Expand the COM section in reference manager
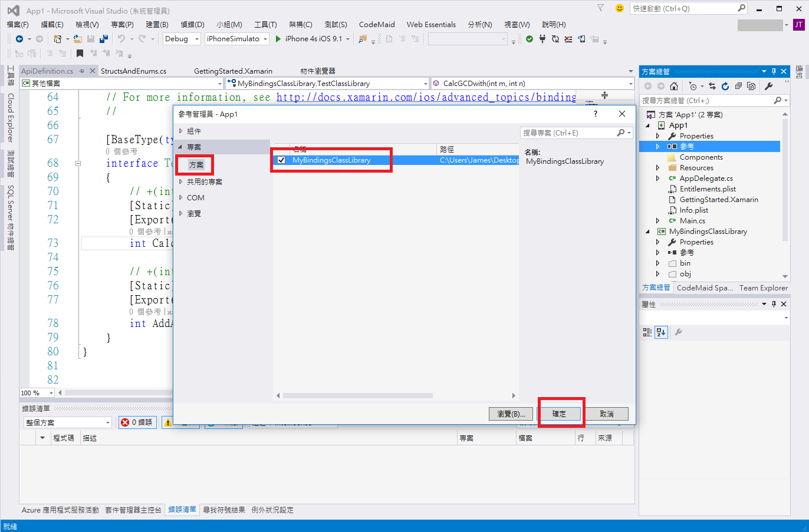 [181, 198]
